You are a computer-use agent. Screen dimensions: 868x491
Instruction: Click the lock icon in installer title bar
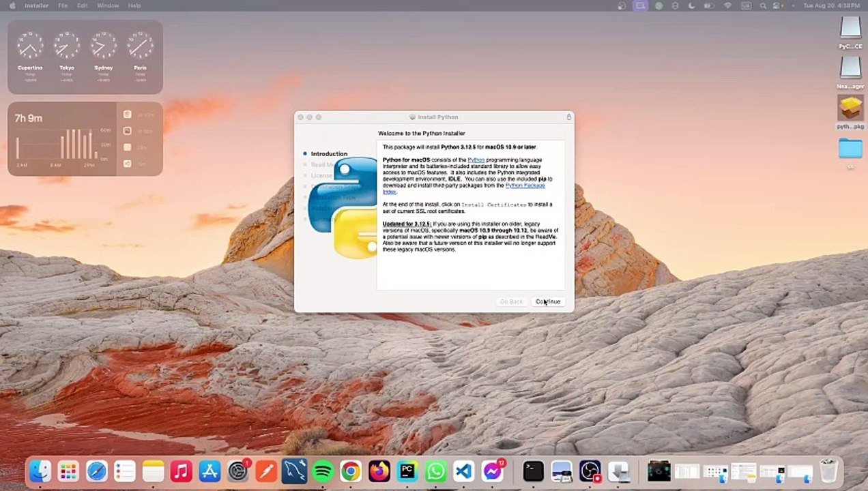pos(568,117)
